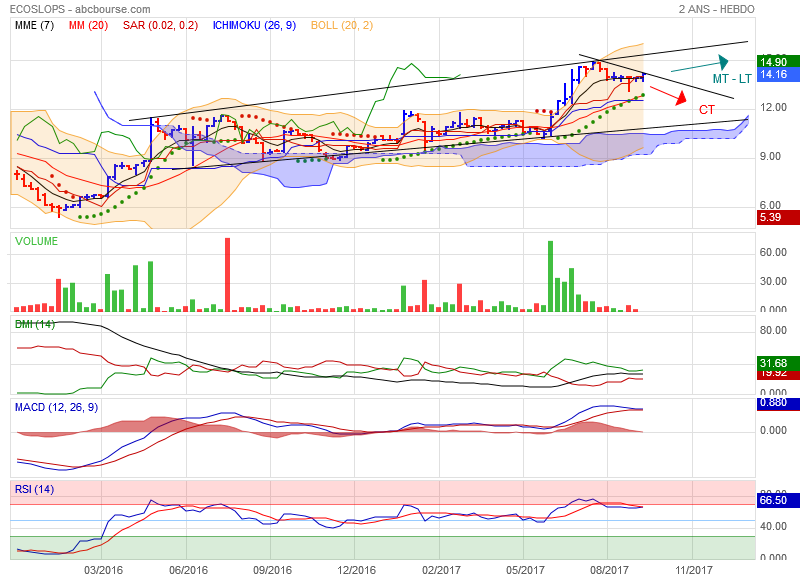
Task: Click the red downward trend arrow
Action: 668,95
